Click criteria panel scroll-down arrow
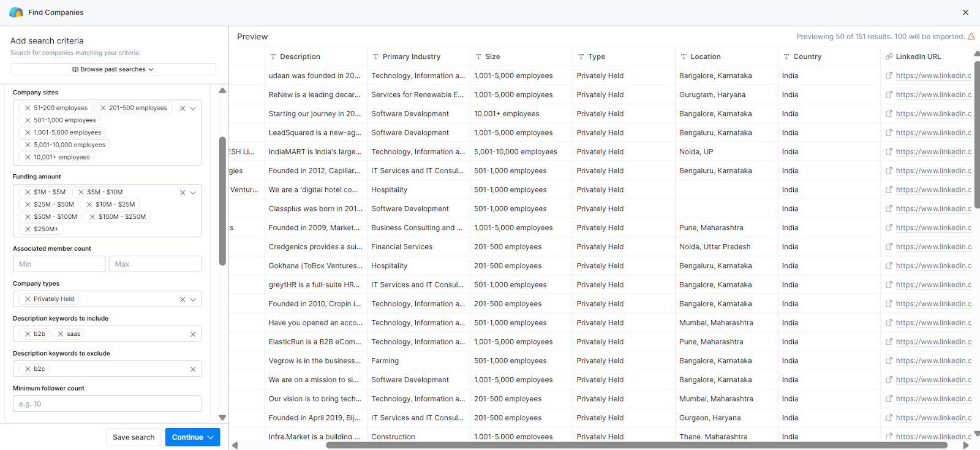This screenshot has height=450, width=980. pos(222,418)
